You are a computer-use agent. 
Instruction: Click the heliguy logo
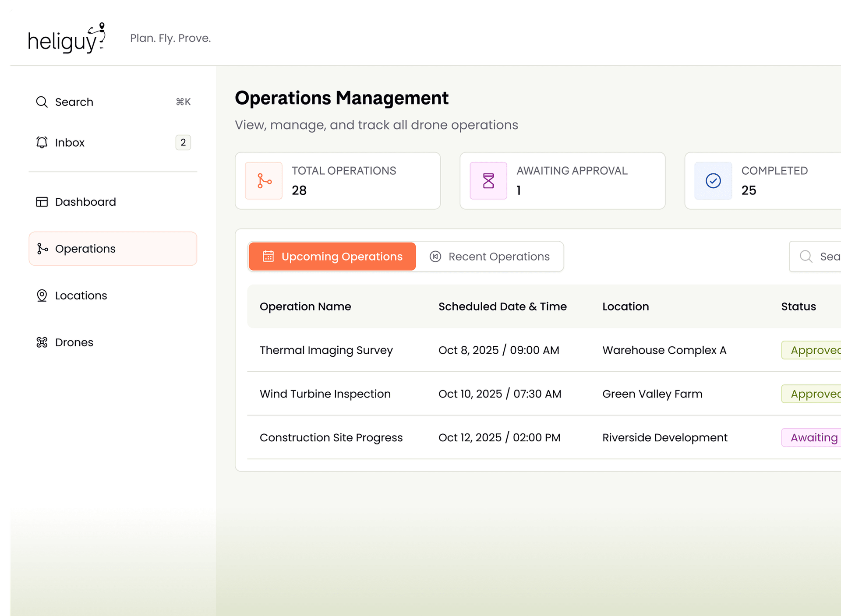tap(67, 39)
